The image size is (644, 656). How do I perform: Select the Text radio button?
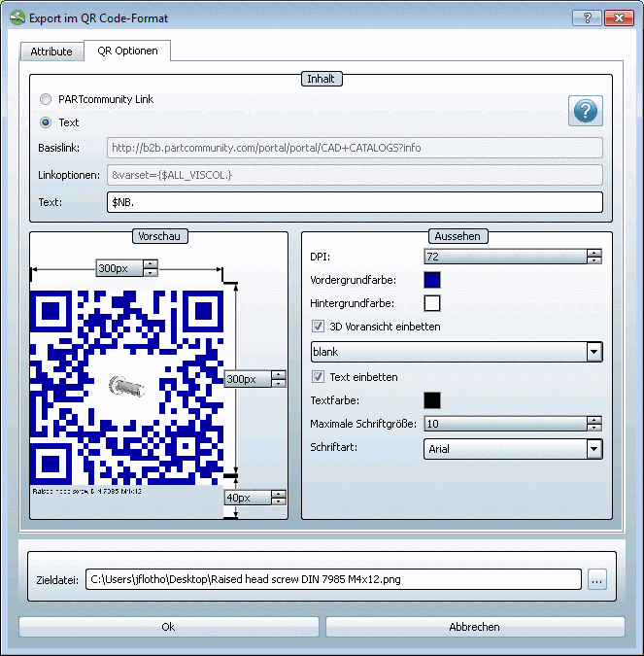pyautogui.click(x=46, y=122)
